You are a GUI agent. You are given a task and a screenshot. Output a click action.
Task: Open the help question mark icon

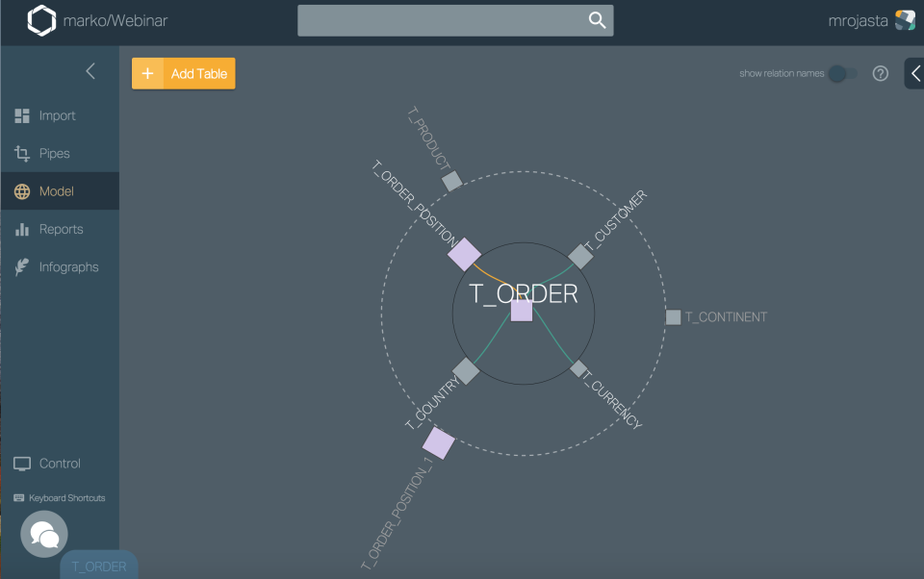pyautogui.click(x=880, y=73)
